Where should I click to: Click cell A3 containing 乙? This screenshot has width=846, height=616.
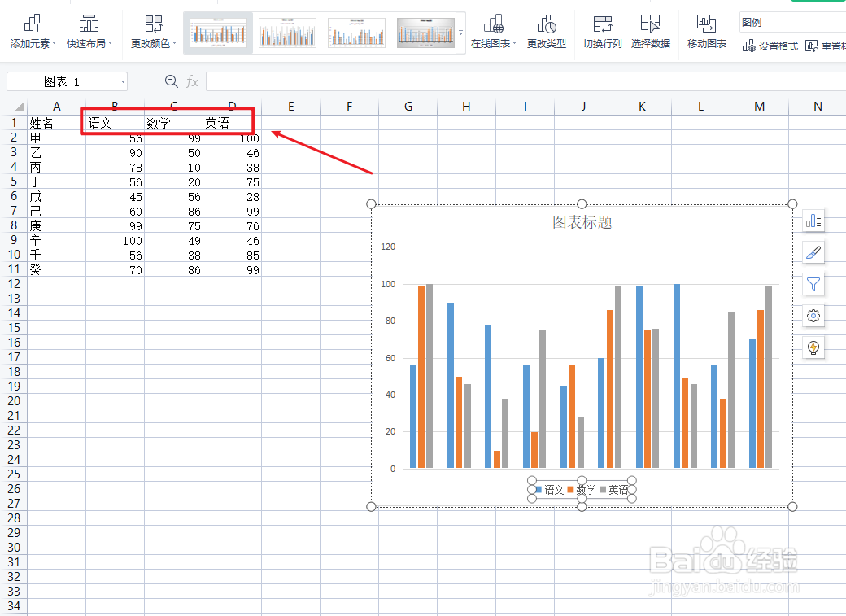[57, 153]
